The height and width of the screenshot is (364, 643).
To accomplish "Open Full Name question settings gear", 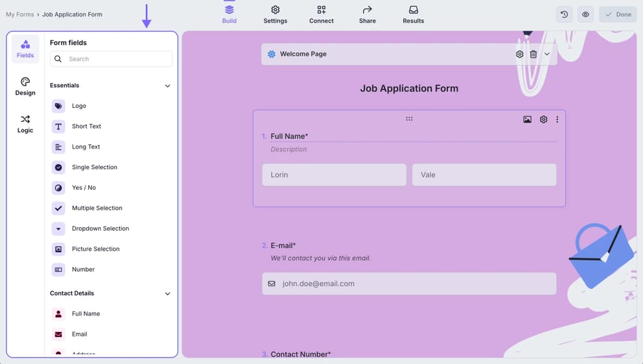I will coord(543,120).
